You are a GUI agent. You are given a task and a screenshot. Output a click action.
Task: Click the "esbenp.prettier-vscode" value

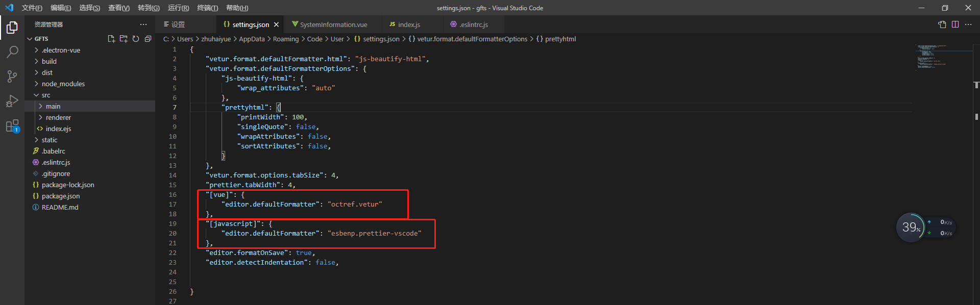click(375, 234)
